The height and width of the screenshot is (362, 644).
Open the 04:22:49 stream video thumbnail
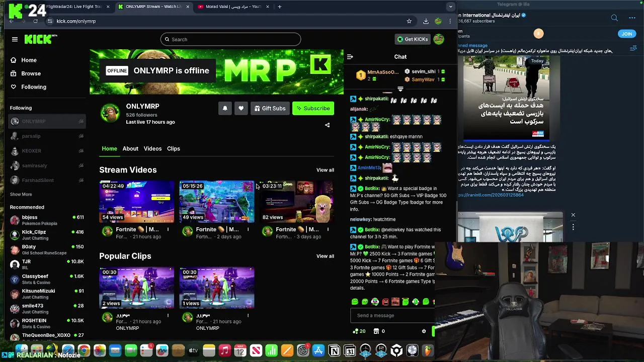[136, 202]
